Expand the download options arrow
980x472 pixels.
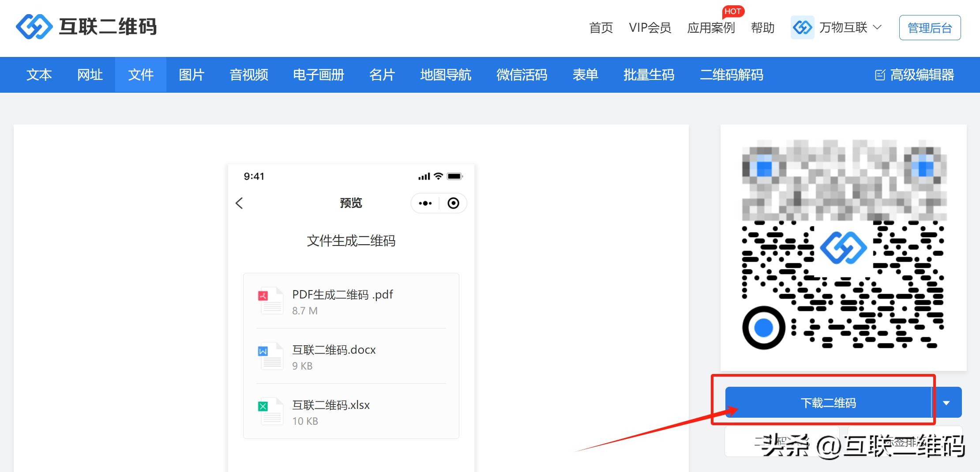pyautogui.click(x=946, y=403)
